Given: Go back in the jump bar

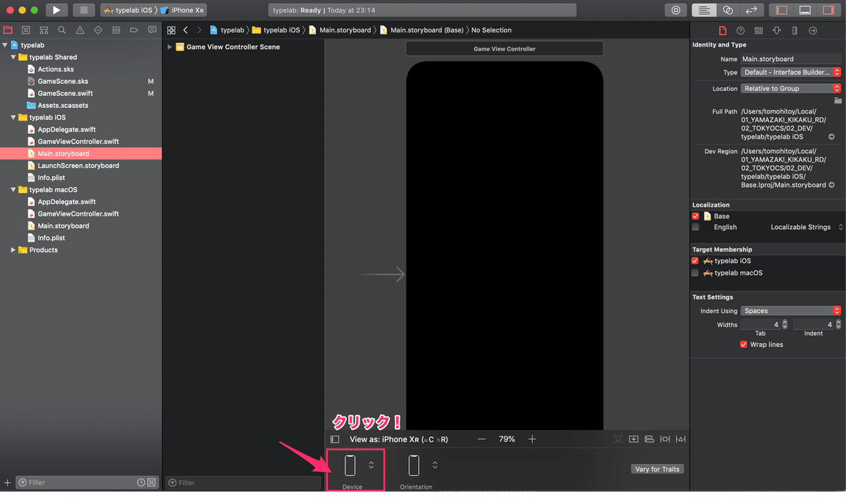Looking at the screenshot, I should [185, 30].
